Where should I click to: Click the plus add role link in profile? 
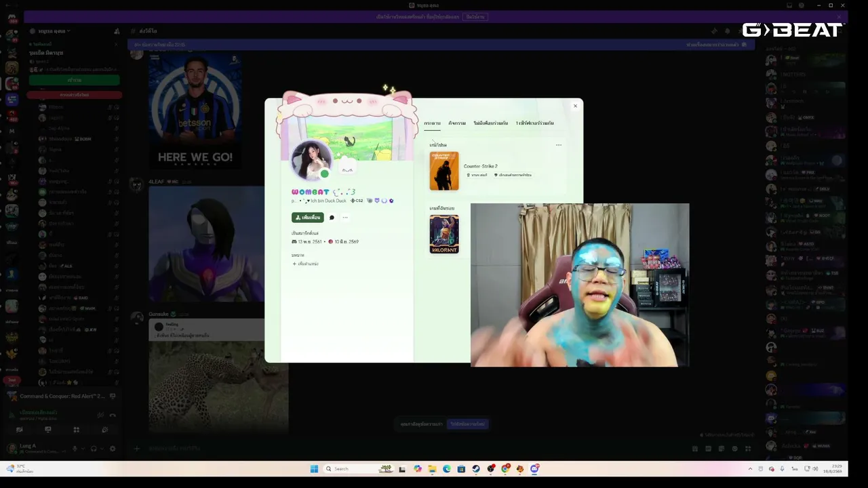tap(305, 264)
